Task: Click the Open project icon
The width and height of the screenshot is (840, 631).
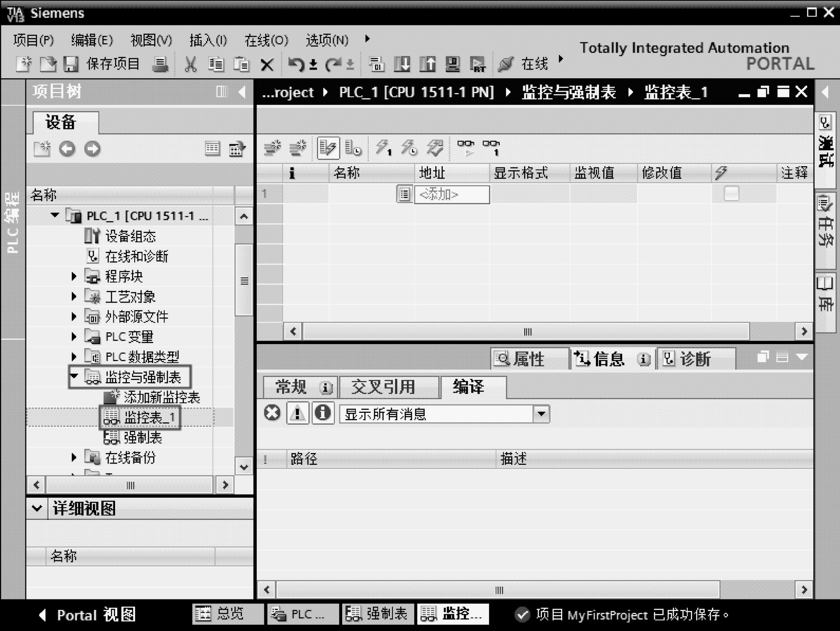Action: click(x=48, y=64)
